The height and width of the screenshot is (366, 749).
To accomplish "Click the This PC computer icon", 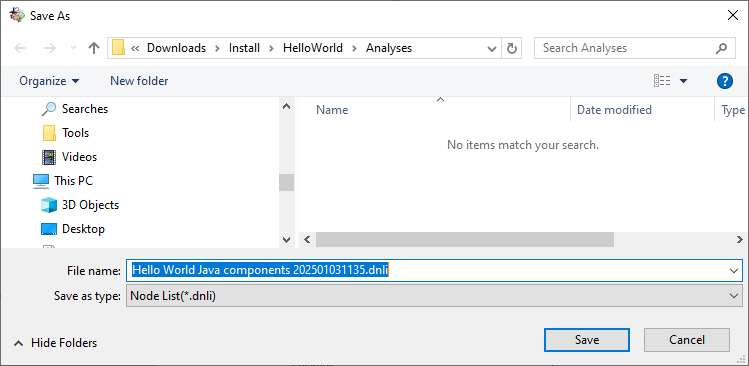I will pos(41,181).
